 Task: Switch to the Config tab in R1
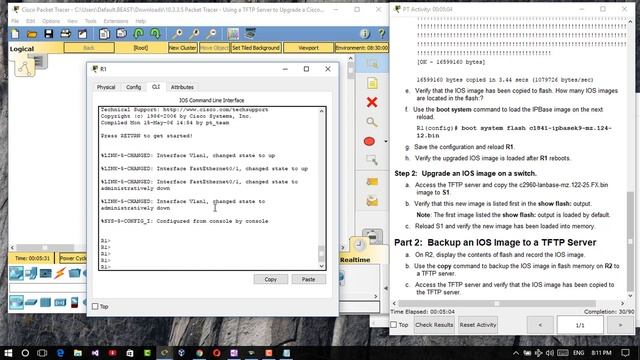pyautogui.click(x=133, y=87)
